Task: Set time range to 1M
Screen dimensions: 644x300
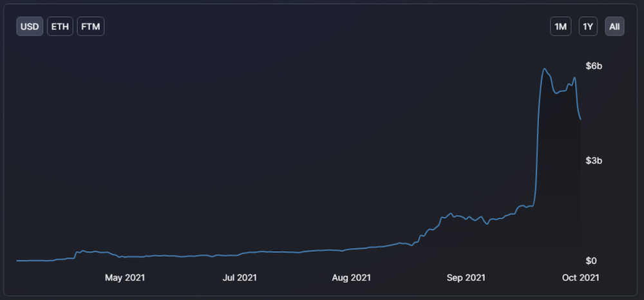Action: coord(561,26)
